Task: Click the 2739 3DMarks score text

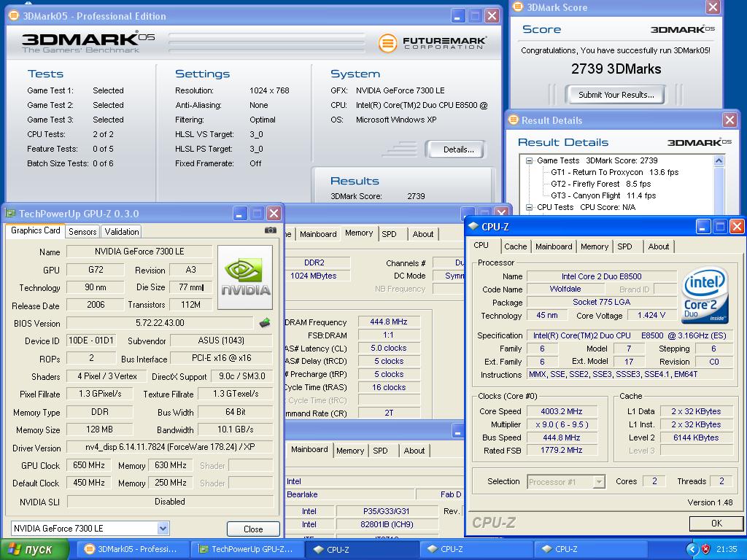Action: pyautogui.click(x=616, y=69)
